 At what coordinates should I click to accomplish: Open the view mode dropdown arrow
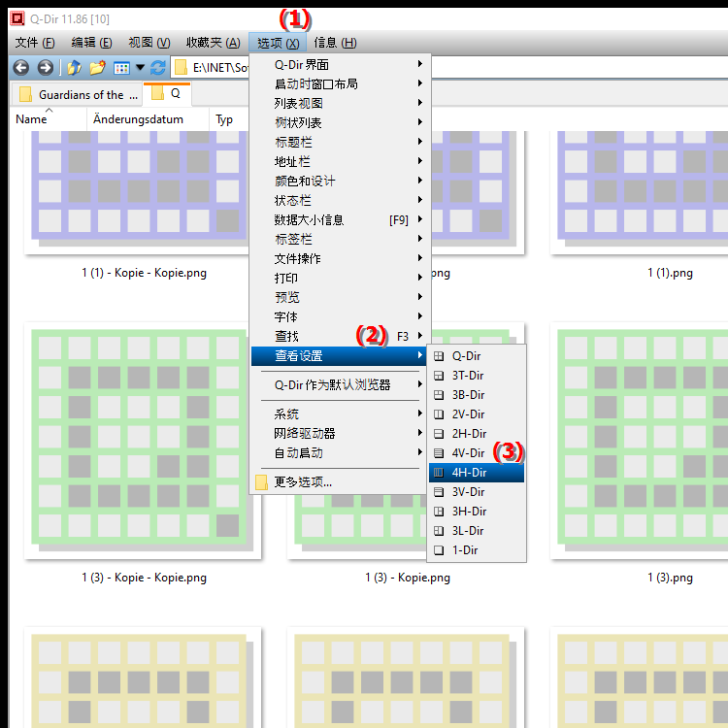(140, 68)
